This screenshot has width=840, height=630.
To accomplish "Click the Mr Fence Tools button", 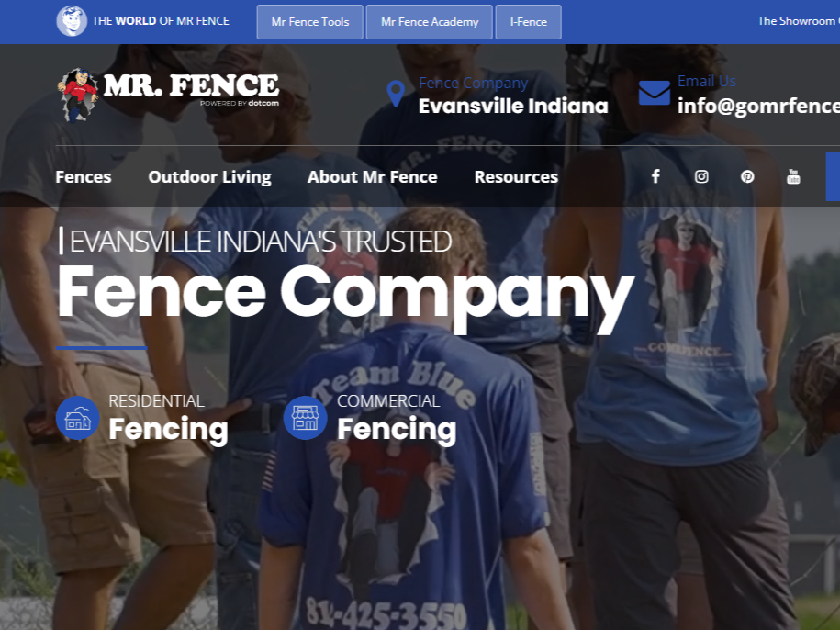I will point(310,22).
